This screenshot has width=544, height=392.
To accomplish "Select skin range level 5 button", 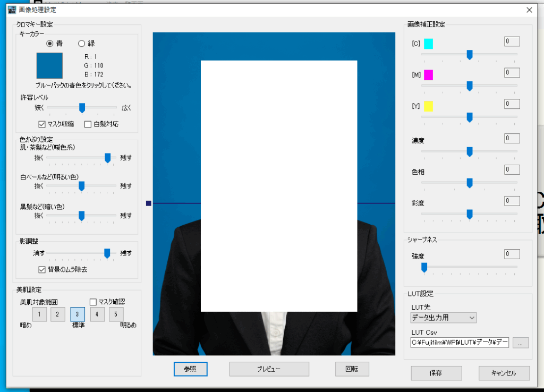I will point(116,314).
